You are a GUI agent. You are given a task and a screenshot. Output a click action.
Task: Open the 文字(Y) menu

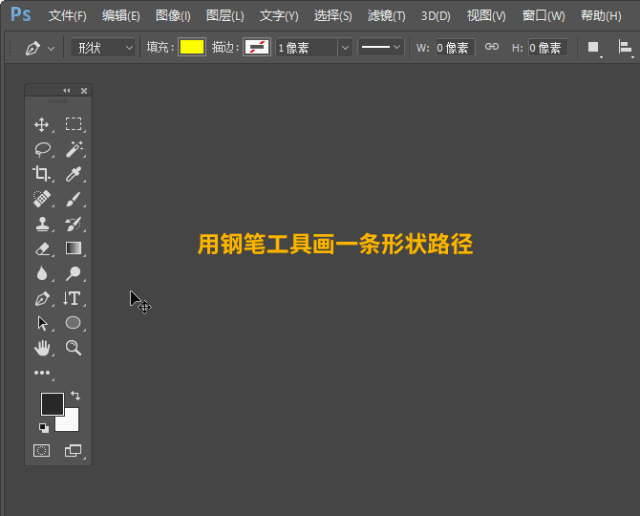tap(279, 16)
